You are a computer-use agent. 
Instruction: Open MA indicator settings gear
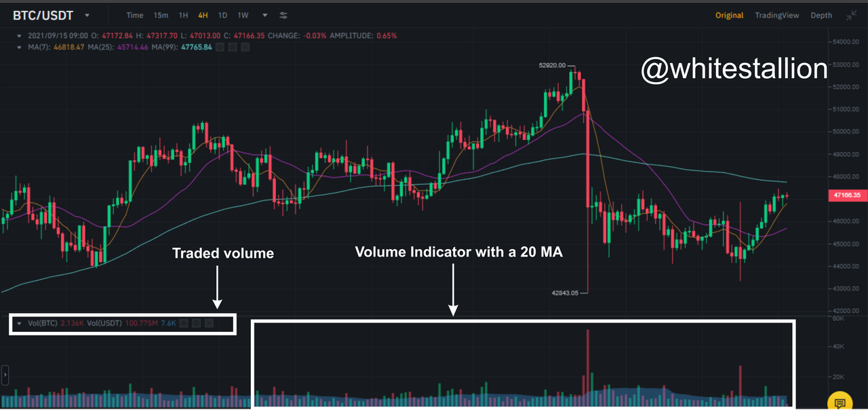coord(232,48)
